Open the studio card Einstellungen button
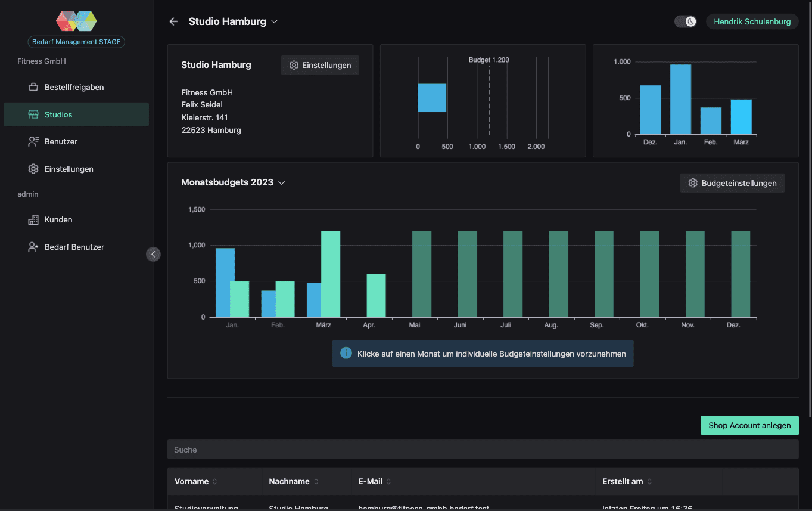This screenshot has height=511, width=812. pyautogui.click(x=320, y=65)
